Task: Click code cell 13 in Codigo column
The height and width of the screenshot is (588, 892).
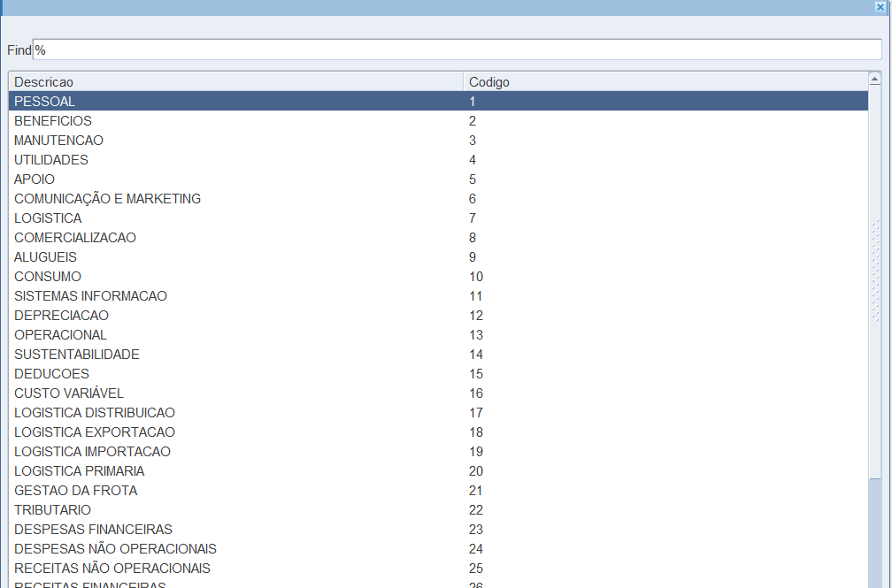Action: click(665, 334)
